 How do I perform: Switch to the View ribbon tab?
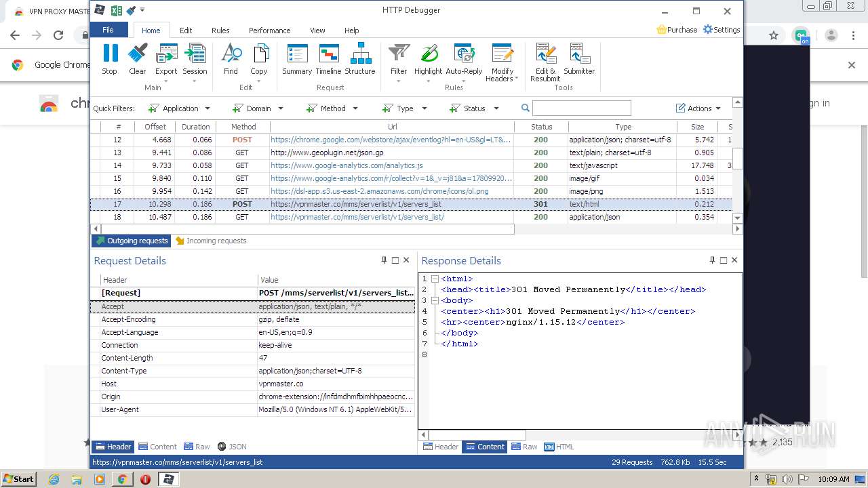tap(317, 30)
